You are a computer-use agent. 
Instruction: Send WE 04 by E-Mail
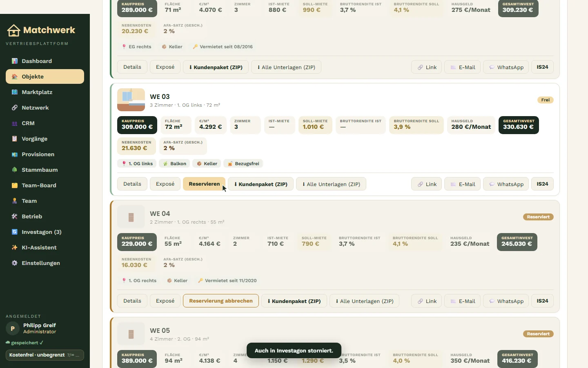[462, 301]
